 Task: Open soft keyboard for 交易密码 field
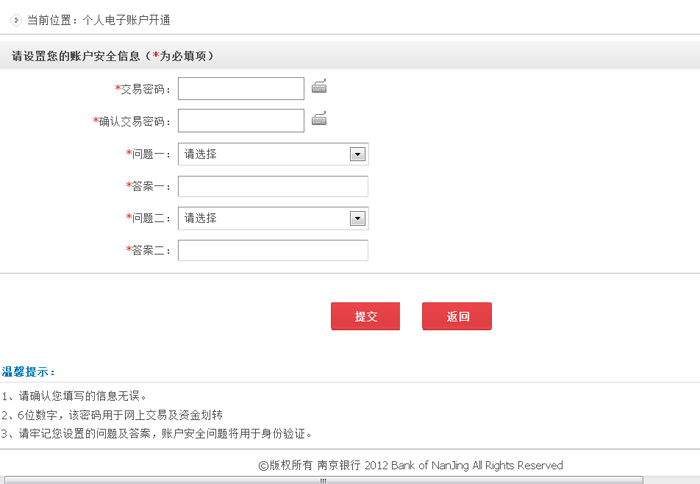(319, 87)
